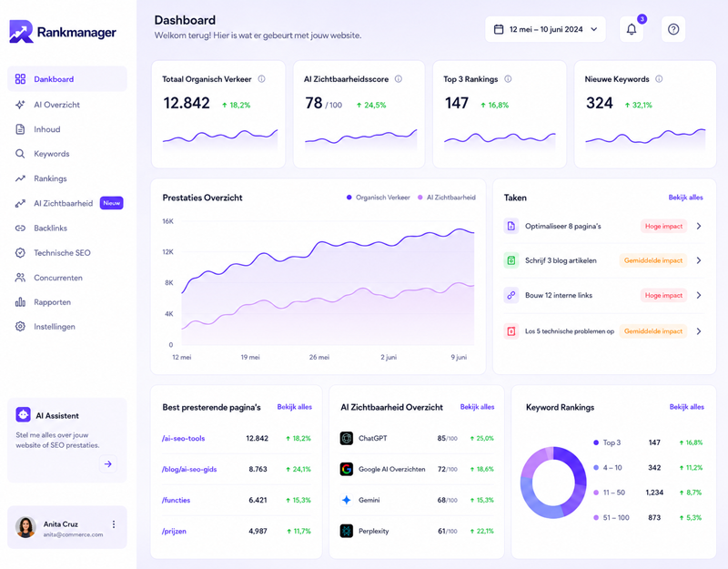Click the Gemiddelde impact tag on Schrijf 3 blog

pyautogui.click(x=653, y=260)
